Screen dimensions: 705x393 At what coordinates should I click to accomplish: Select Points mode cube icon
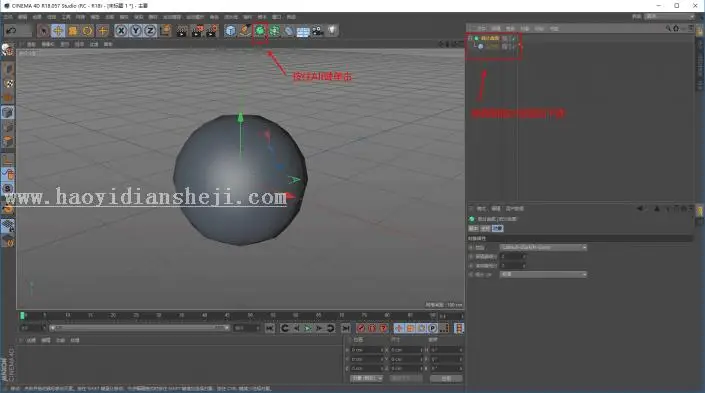pos(8,112)
